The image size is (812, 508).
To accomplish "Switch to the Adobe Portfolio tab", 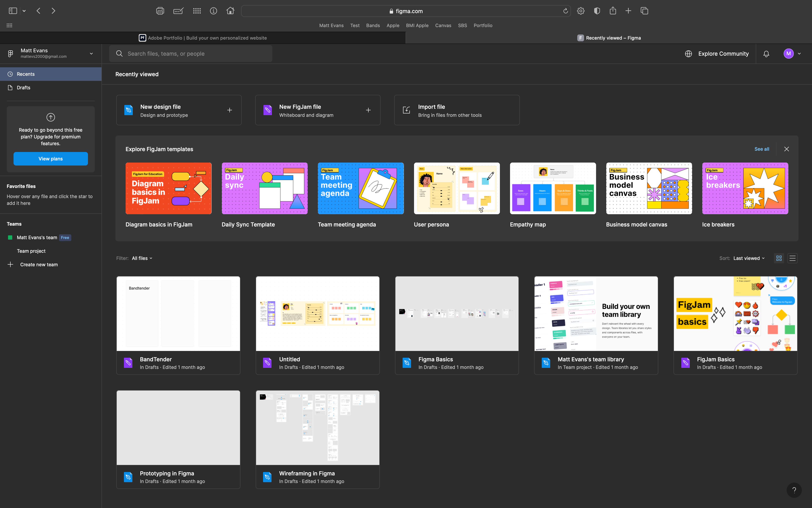I will 203,38.
